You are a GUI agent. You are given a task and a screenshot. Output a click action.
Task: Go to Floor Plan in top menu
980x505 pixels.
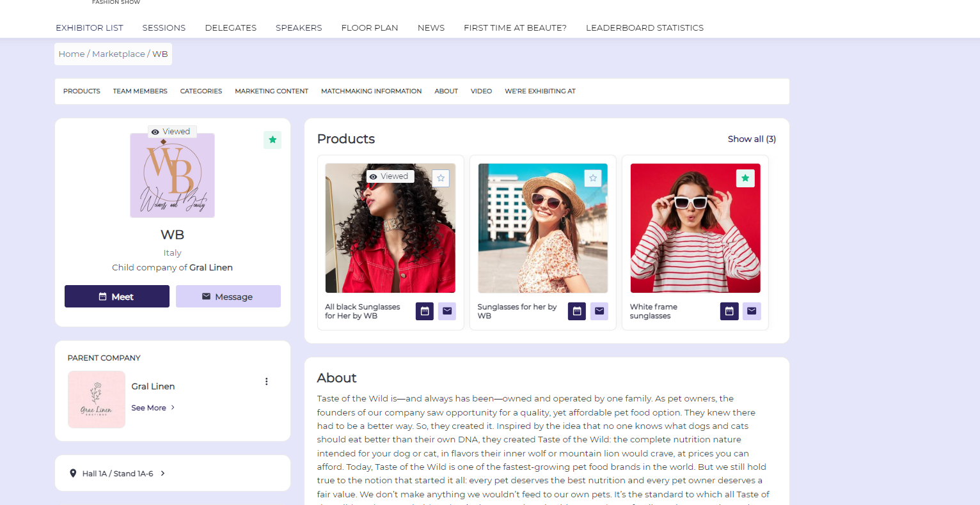point(370,28)
